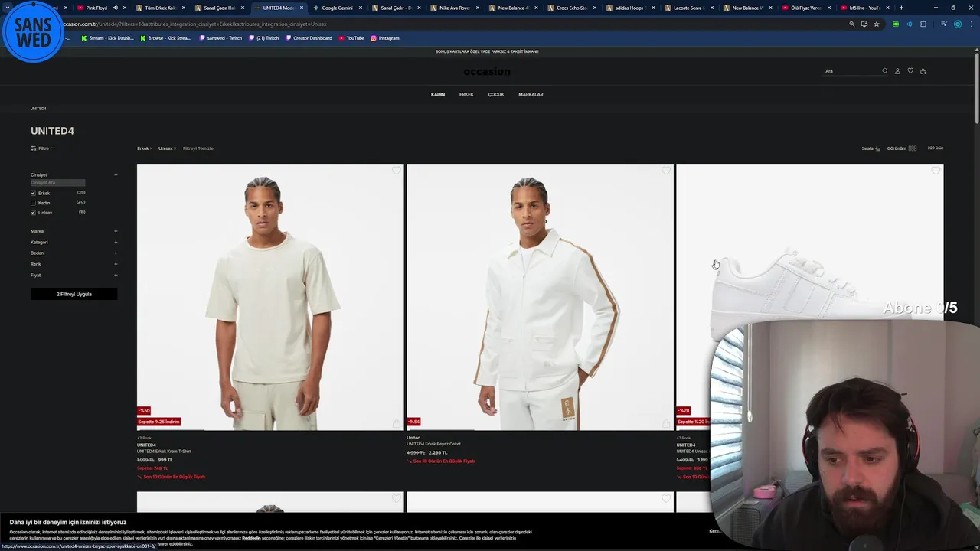Image resolution: width=980 pixels, height=551 pixels.
Task: Click the UNITED4 breadcrumb link
Action: [x=38, y=109]
